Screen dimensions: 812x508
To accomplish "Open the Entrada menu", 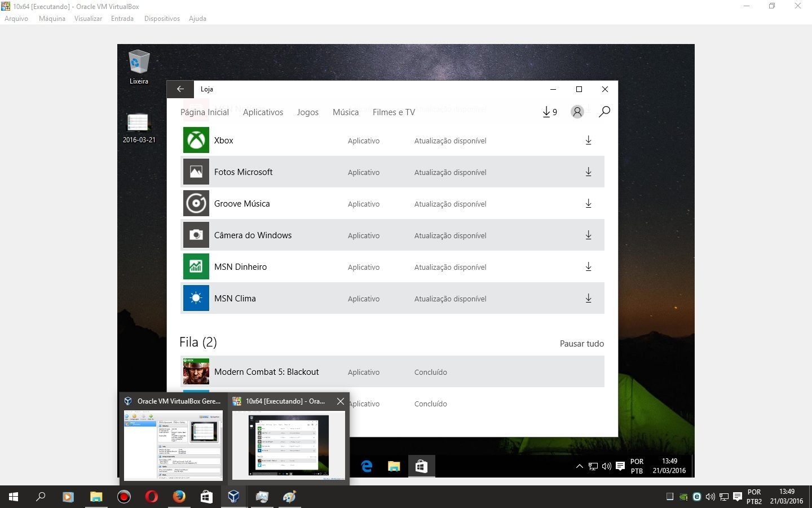I will click(122, 19).
